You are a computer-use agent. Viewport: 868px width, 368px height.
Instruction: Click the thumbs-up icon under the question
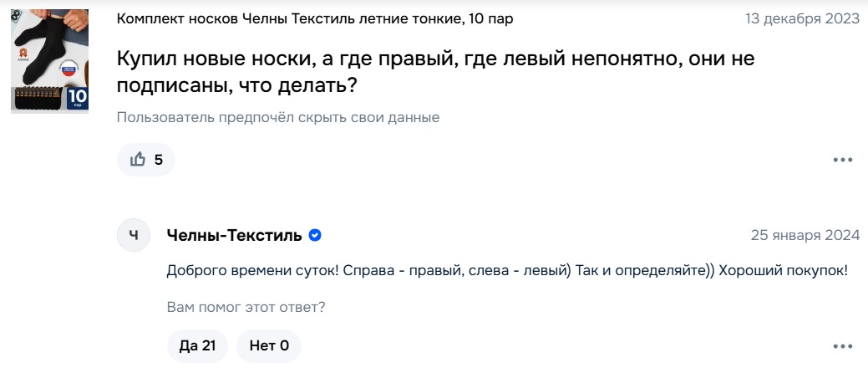138,160
